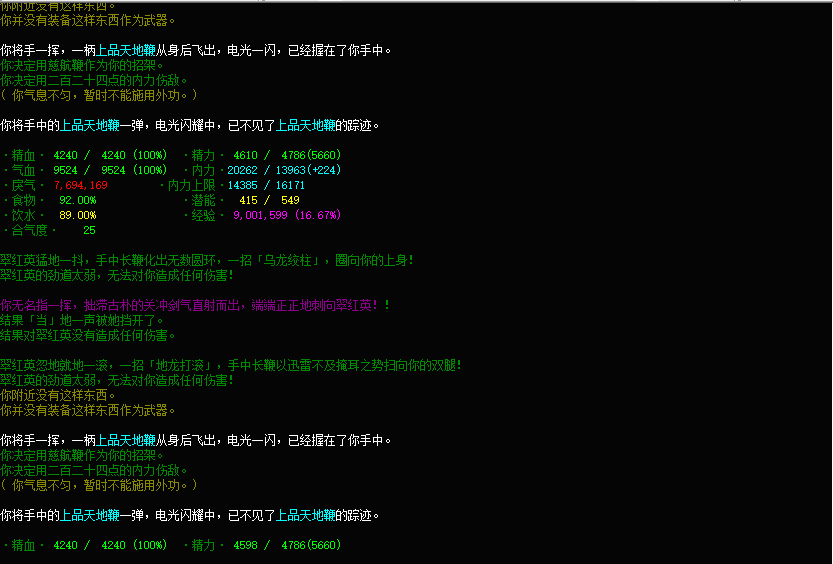
Task: Select the 潜能 value 415 / 549
Action: pos(262,201)
